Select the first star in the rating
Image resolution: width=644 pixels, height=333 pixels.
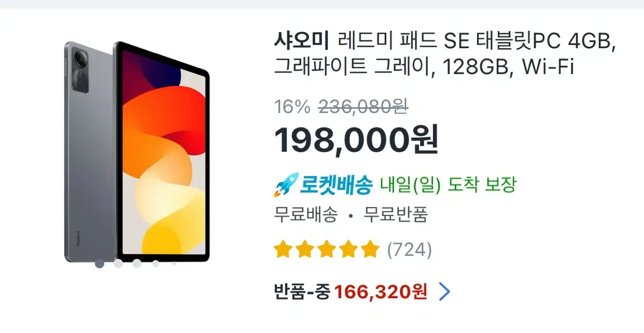pos(282,249)
